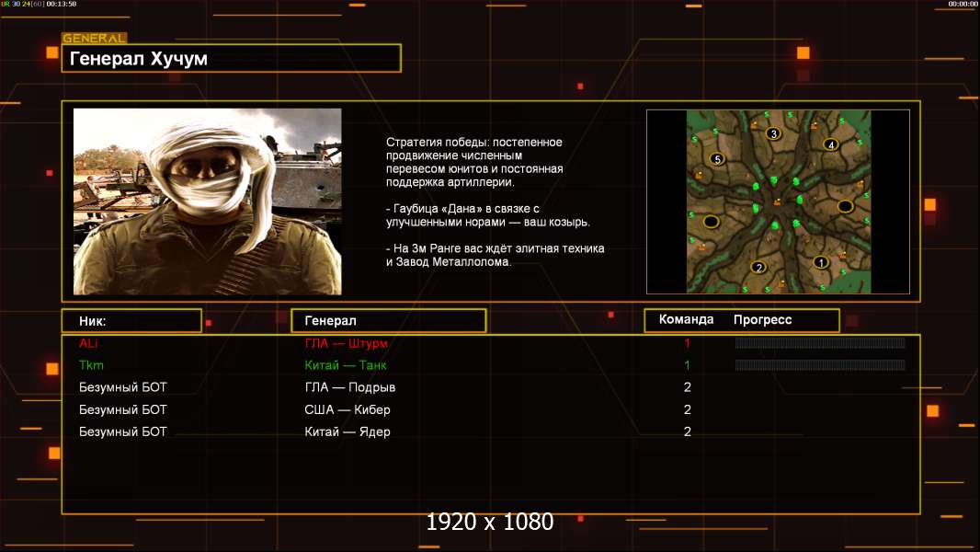Click Tkm's loading progress bar
The width and height of the screenshot is (980, 552).
click(x=820, y=365)
